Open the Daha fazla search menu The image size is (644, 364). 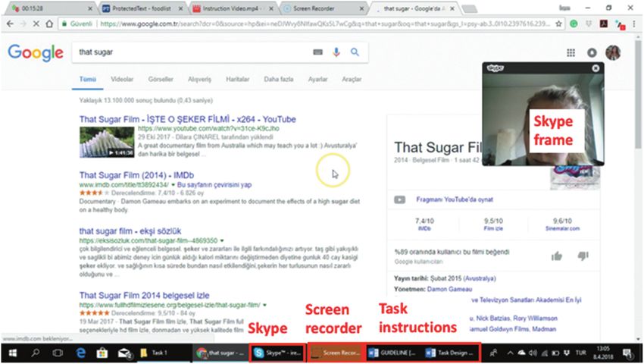[279, 79]
